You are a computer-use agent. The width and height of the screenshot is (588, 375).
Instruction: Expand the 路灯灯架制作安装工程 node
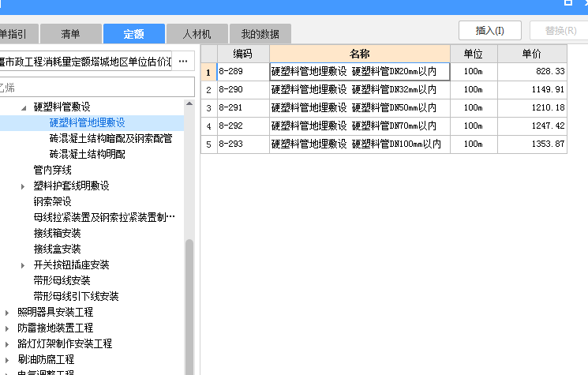pos(7,344)
